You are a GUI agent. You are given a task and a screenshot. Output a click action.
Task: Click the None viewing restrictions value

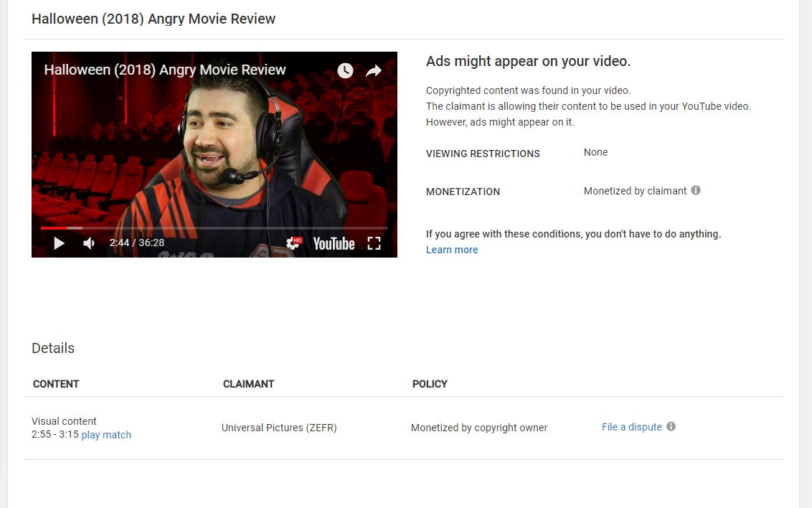pos(595,152)
